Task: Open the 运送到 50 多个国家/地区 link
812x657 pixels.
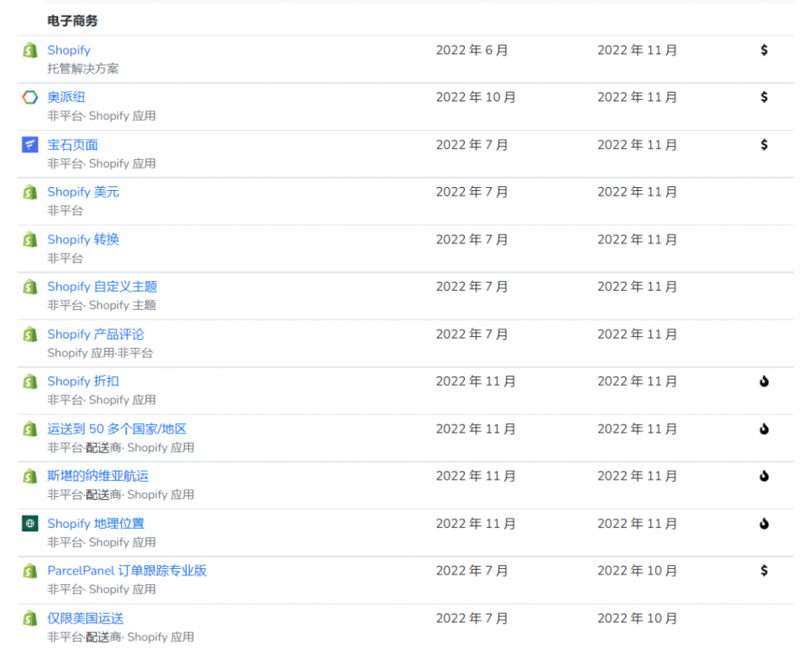Action: pyautogui.click(x=117, y=430)
